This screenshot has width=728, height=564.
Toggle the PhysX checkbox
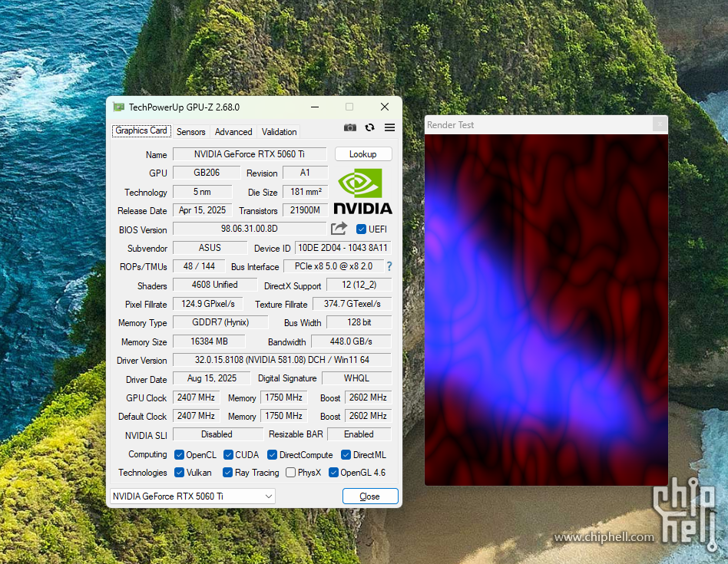point(290,472)
